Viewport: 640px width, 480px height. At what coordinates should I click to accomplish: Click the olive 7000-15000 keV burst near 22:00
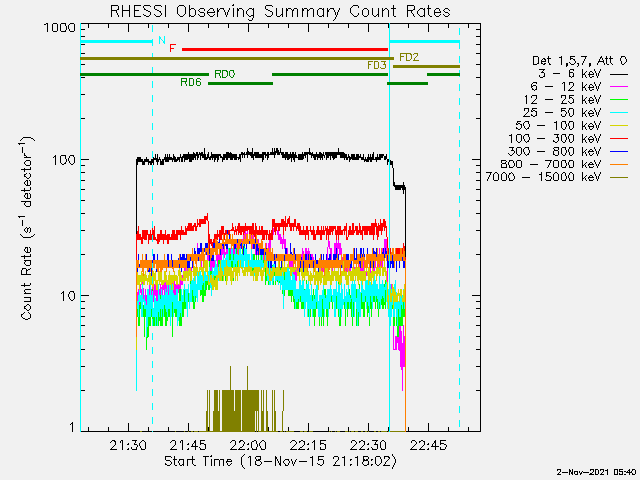point(245,410)
